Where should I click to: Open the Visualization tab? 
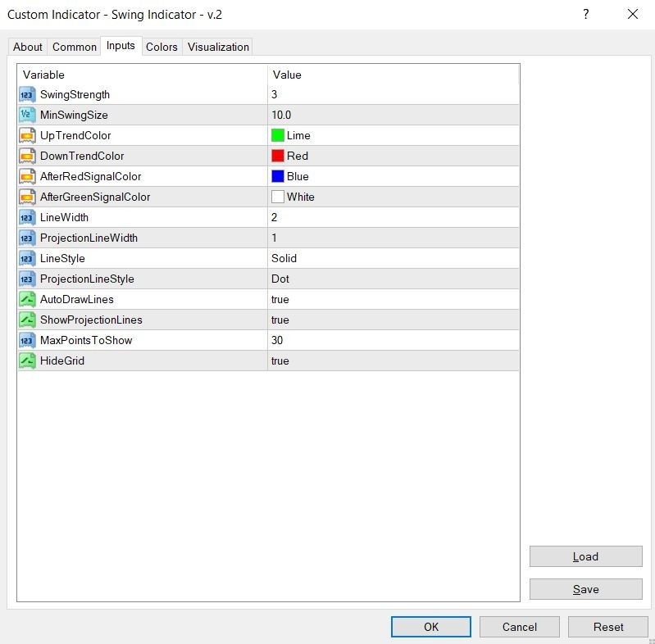tap(218, 47)
